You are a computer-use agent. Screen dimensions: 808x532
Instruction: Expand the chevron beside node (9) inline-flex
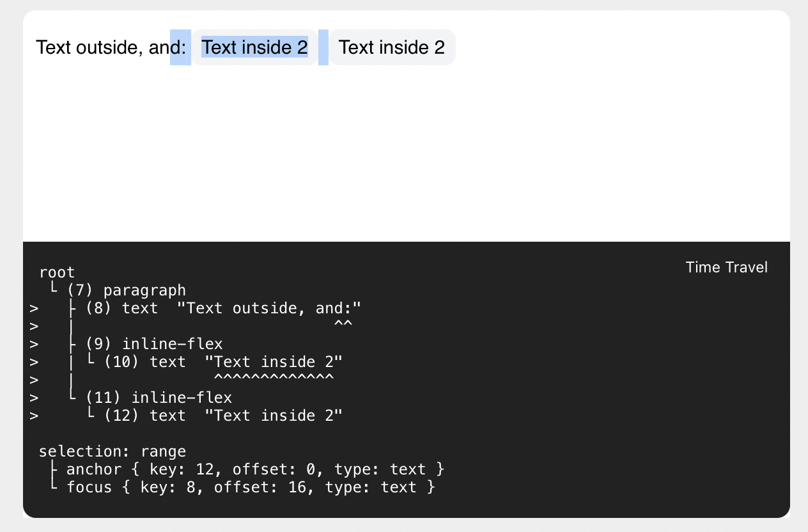(33, 344)
